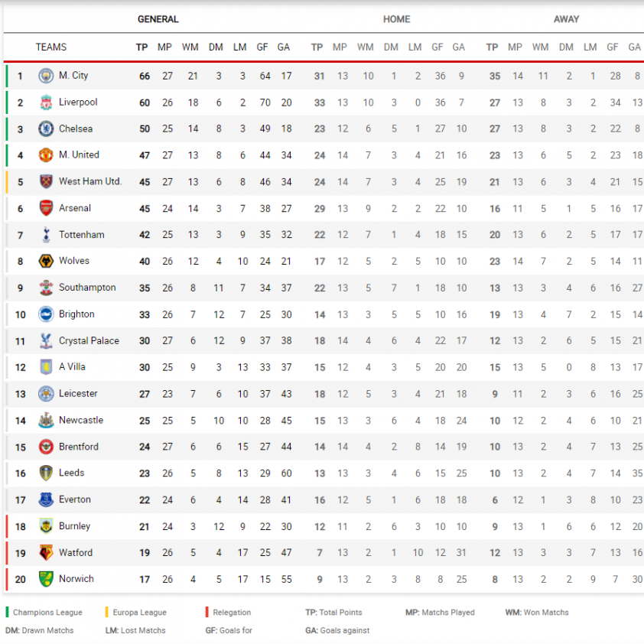Select the Watford club crest
644x644 pixels.
(x=46, y=553)
